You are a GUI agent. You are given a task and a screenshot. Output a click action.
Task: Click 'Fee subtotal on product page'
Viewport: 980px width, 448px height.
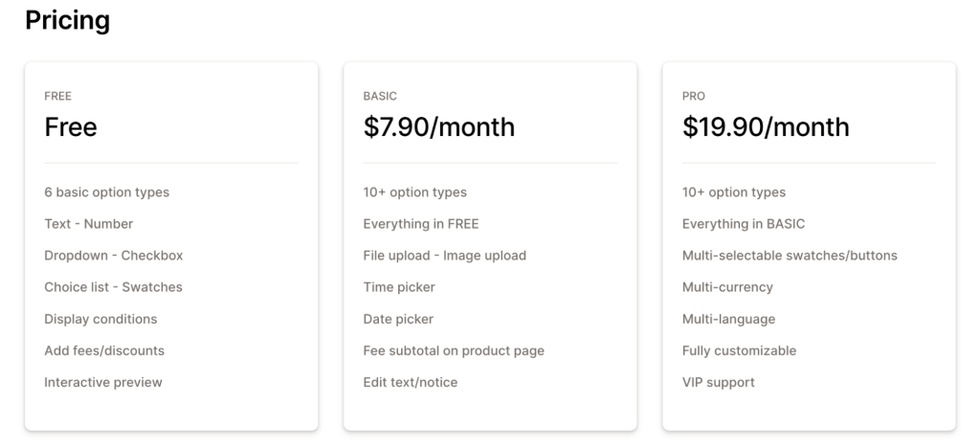454,351
